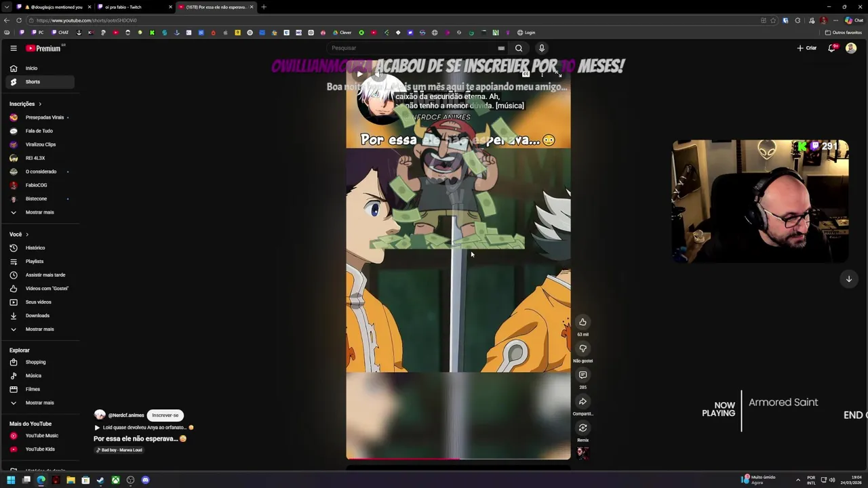This screenshot has width=868, height=488.
Task: Open @Nerdcf.animes channel link
Action: click(126, 415)
